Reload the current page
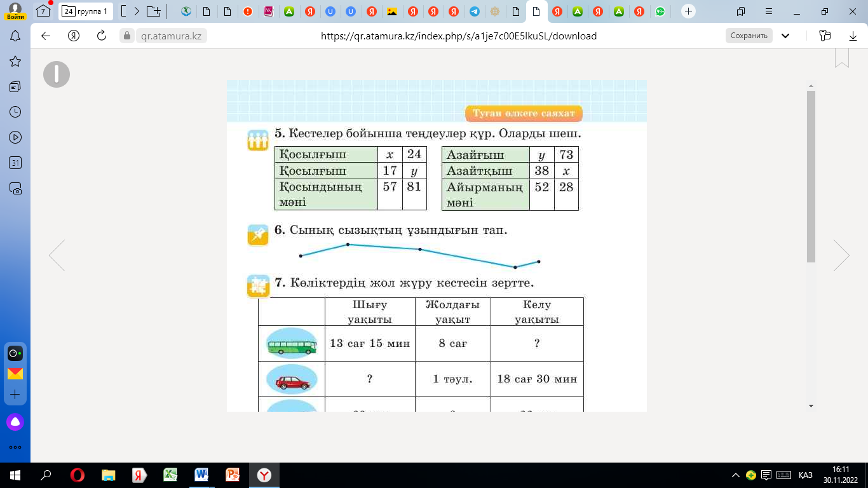Screen dimensions: 868x488 pyautogui.click(x=102, y=36)
